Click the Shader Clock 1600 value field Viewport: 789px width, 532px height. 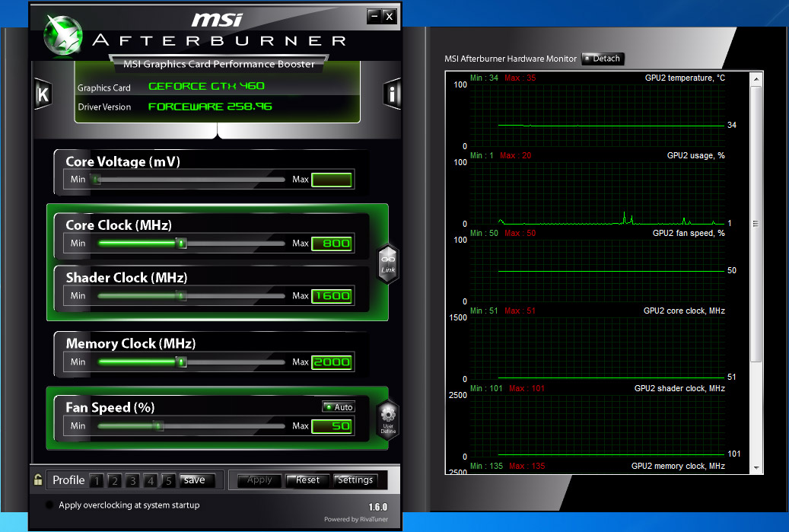tap(331, 296)
